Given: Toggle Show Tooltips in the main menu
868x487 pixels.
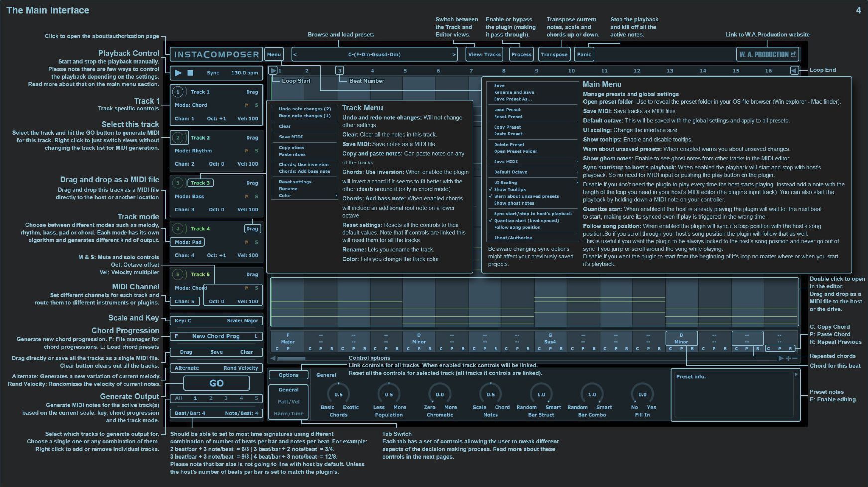Looking at the screenshot, I should (509, 189).
